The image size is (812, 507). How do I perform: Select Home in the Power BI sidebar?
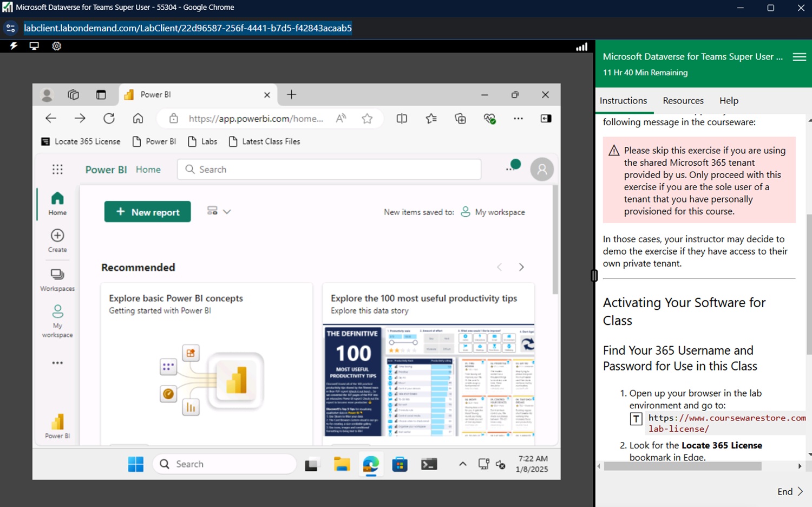click(57, 204)
